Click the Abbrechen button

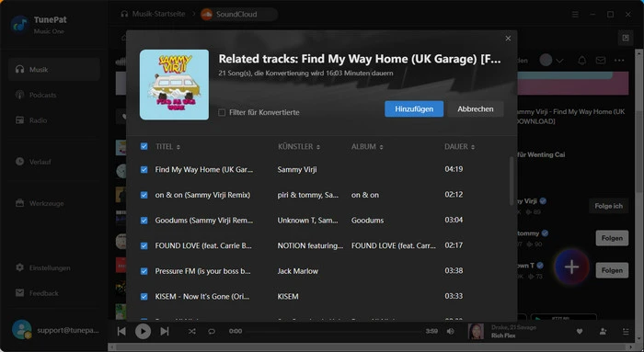[476, 108]
